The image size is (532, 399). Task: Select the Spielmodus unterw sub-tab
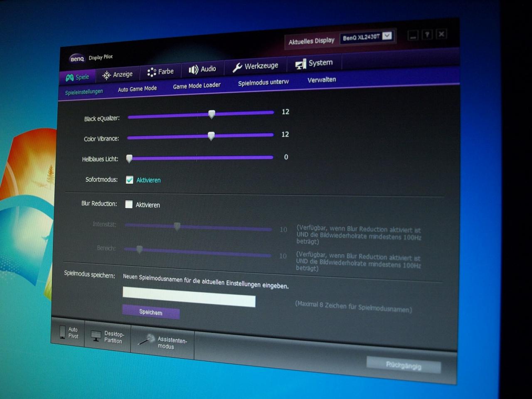pos(264,82)
